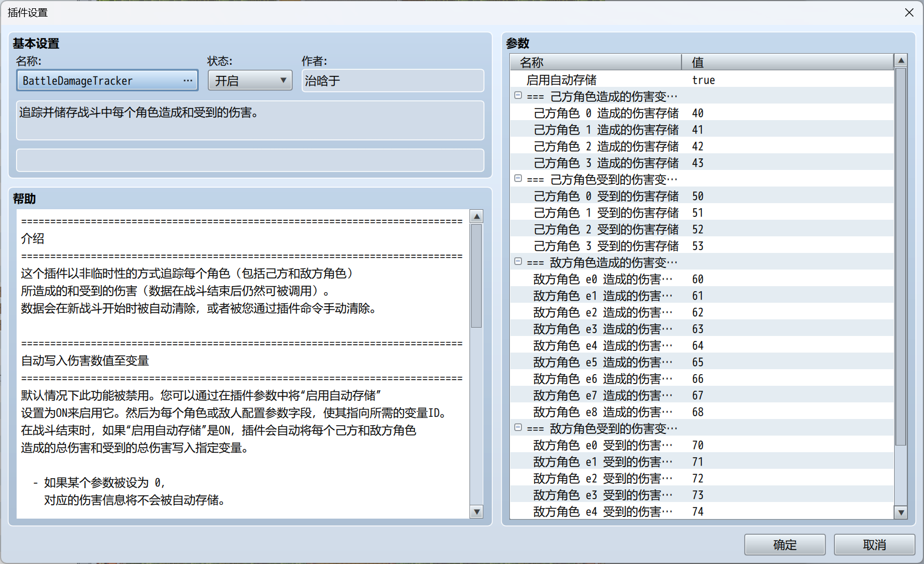Select 敌方角色 e3 受到的伤害 row
Image resolution: width=924 pixels, height=564 pixels.
click(702, 495)
